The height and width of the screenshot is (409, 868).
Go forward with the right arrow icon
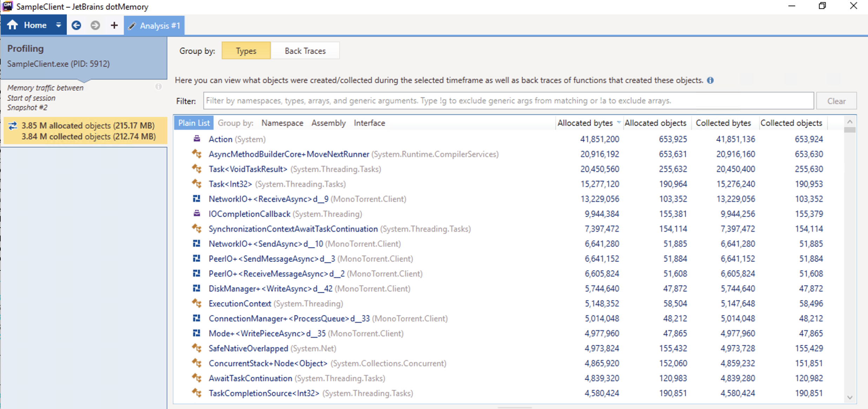point(95,25)
